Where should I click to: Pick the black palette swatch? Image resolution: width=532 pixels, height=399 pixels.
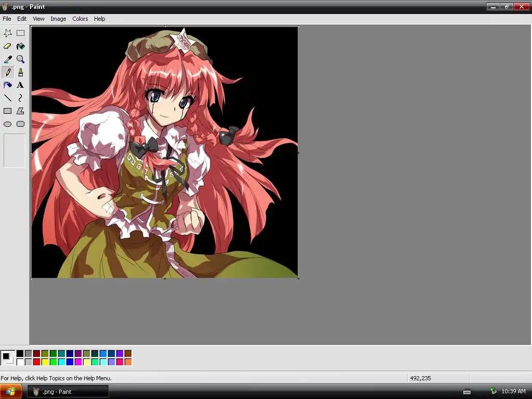coord(20,354)
